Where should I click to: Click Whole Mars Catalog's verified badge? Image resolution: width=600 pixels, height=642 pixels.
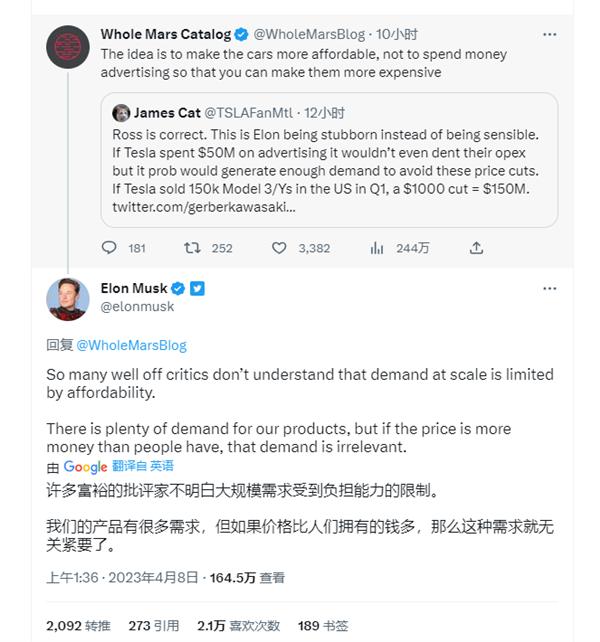241,35
